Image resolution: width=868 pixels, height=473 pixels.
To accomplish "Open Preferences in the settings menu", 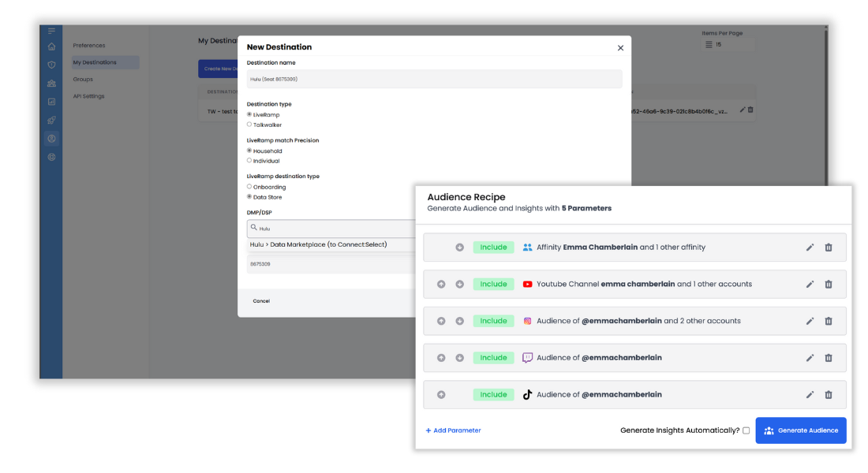I will tap(89, 46).
